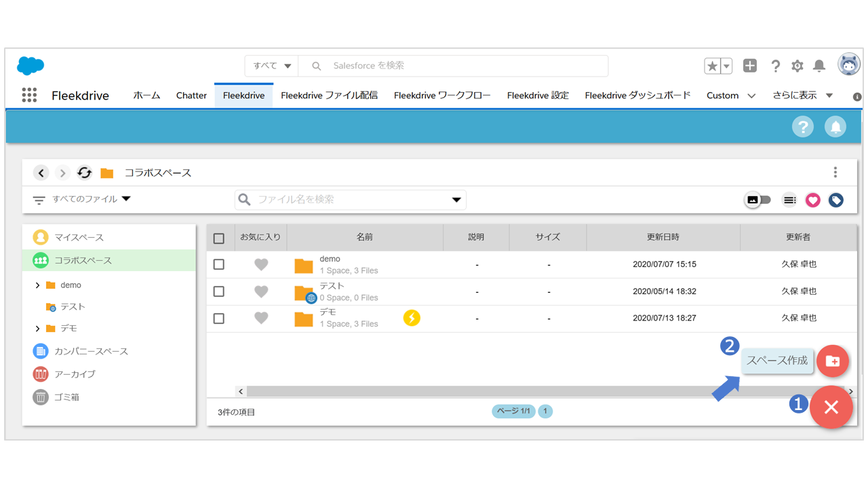Open Fleekdrive notification bell in banner
The height and width of the screenshot is (488, 868).
[835, 127]
